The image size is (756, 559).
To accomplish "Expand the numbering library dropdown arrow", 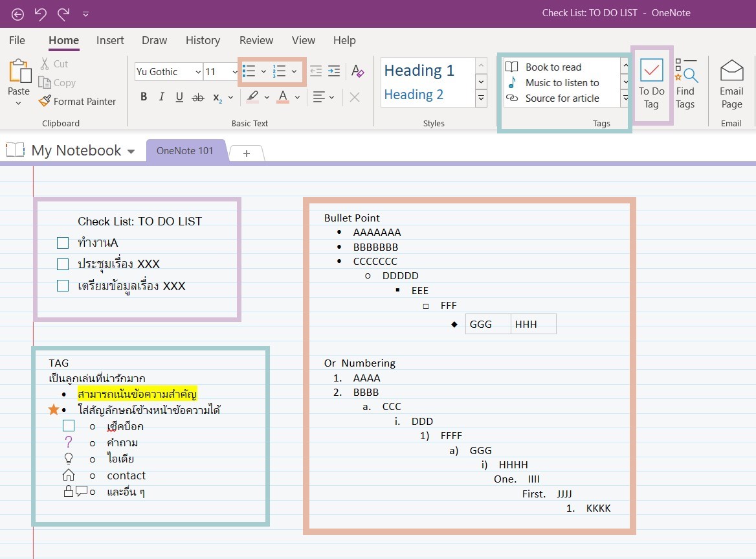I will point(294,72).
